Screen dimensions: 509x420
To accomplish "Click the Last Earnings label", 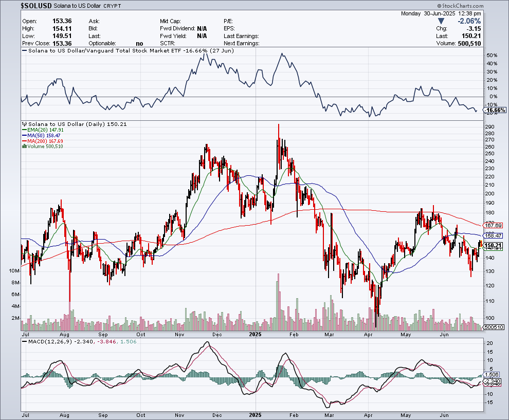I will tap(241, 36).
